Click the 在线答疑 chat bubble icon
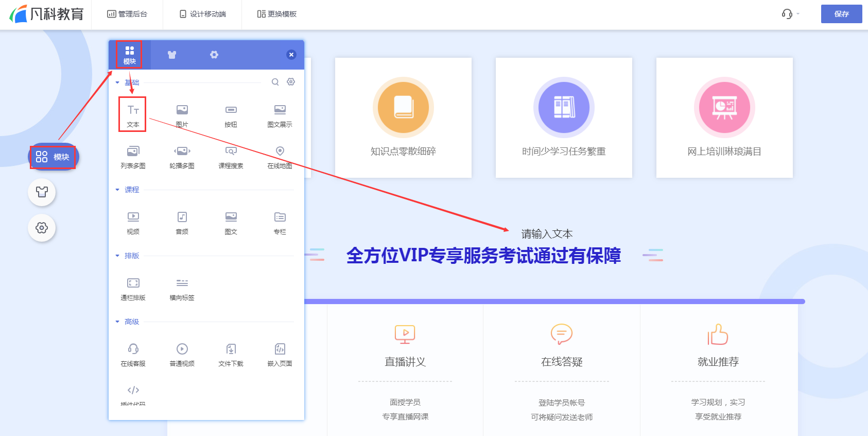The width and height of the screenshot is (868, 436). point(562,334)
